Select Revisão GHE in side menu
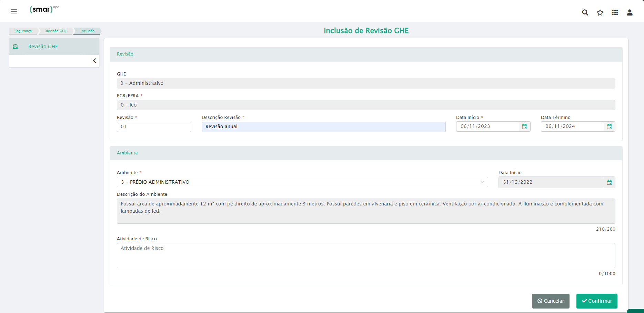644x313 pixels. tap(43, 47)
